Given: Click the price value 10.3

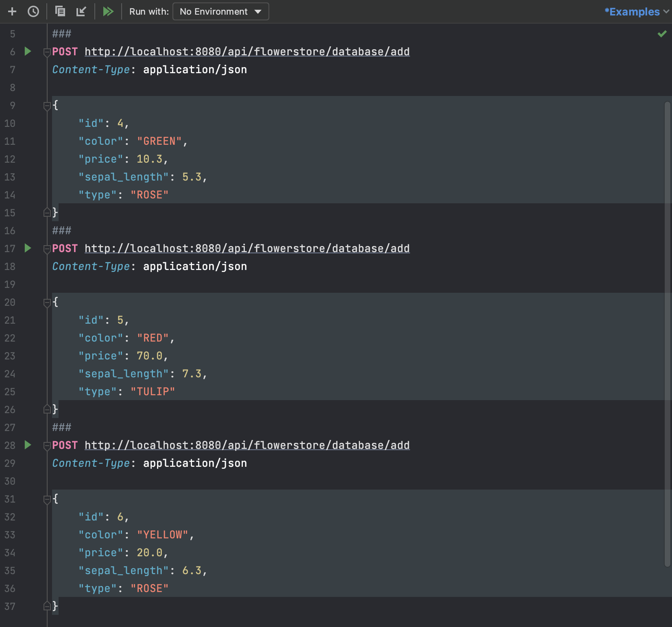Looking at the screenshot, I should click(x=150, y=159).
